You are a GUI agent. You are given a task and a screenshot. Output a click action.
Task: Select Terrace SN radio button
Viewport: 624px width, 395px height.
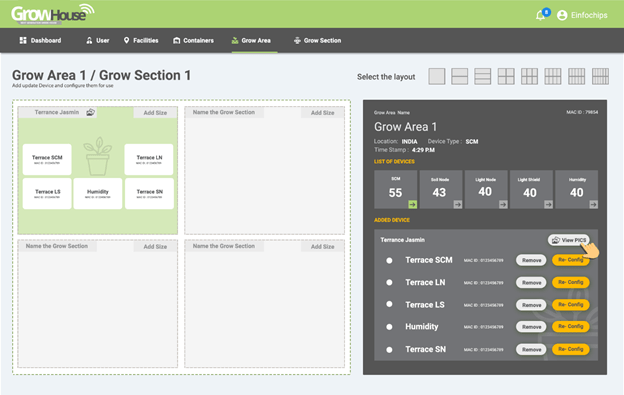point(389,350)
